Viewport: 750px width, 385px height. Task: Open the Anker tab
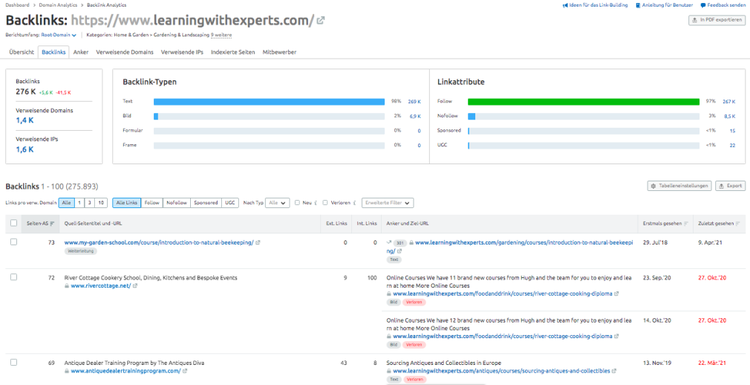click(81, 52)
